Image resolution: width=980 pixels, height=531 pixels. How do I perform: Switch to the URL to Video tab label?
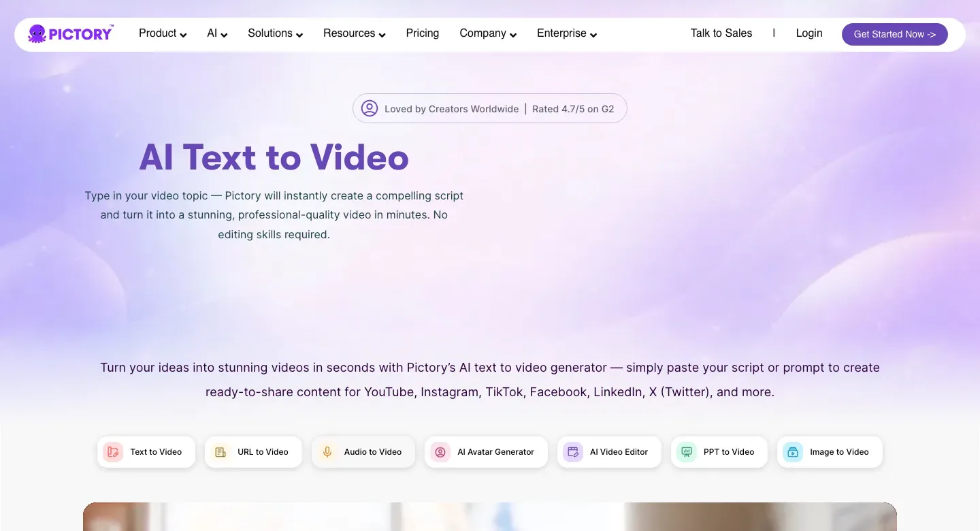coord(263,452)
